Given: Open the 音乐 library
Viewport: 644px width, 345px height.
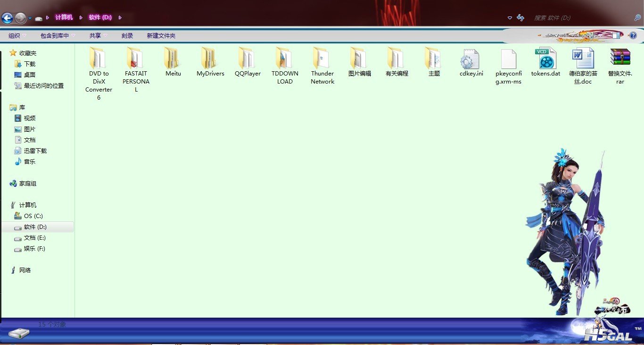Looking at the screenshot, I should pos(25,161).
